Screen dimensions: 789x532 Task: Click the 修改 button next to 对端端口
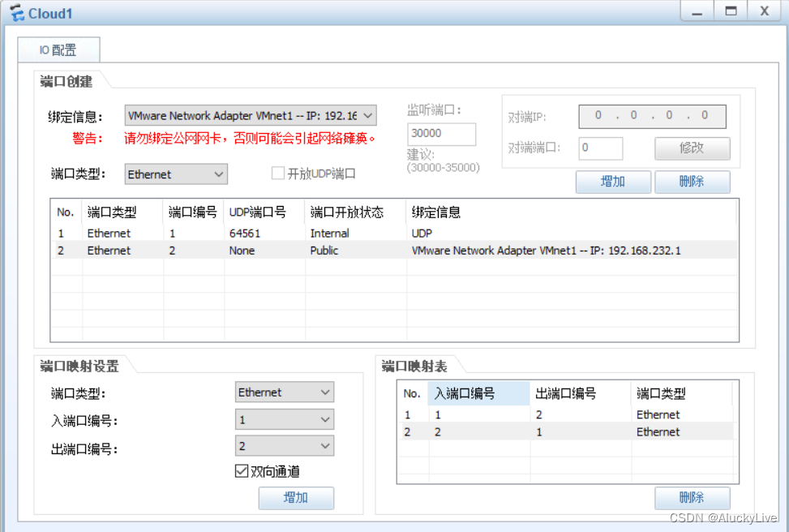693,148
